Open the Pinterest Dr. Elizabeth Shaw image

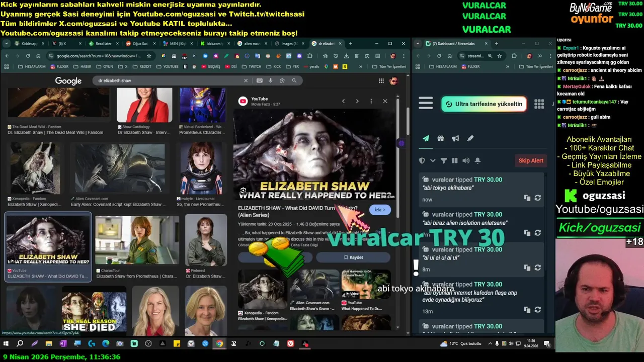206,240
